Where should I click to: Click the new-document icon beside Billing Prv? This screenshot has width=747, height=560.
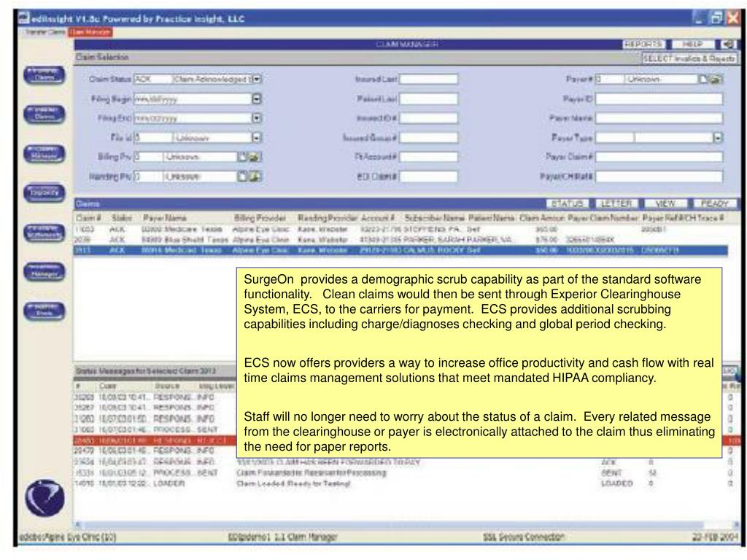point(242,157)
